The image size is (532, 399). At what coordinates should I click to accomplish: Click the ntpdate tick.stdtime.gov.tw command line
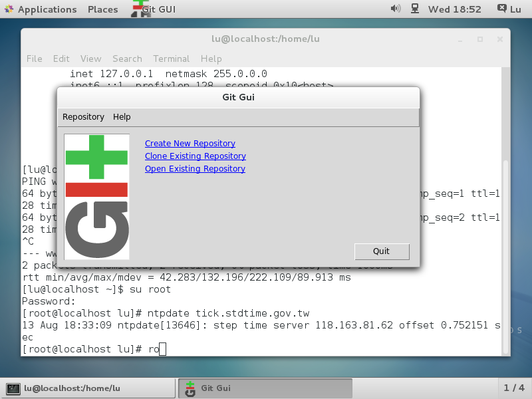coord(166,313)
